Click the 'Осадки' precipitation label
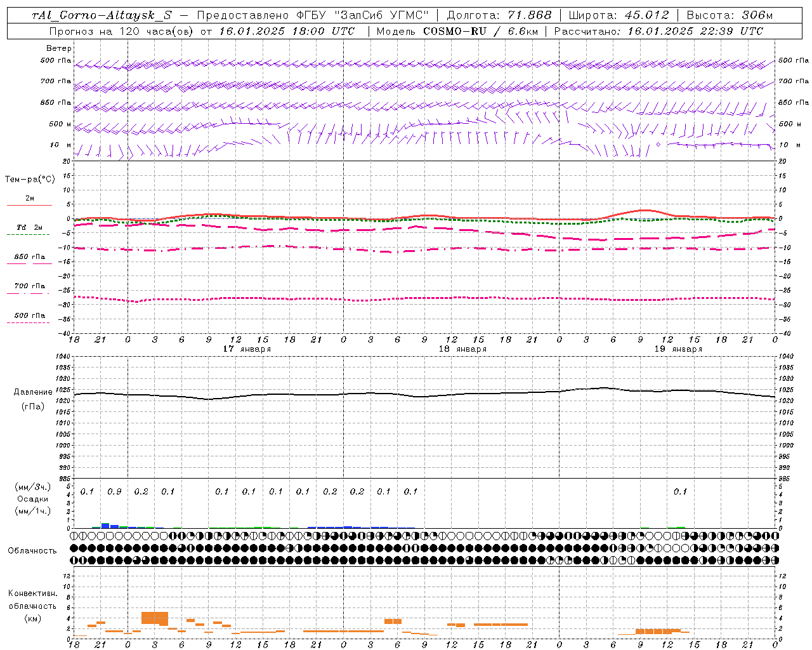 pos(33,499)
